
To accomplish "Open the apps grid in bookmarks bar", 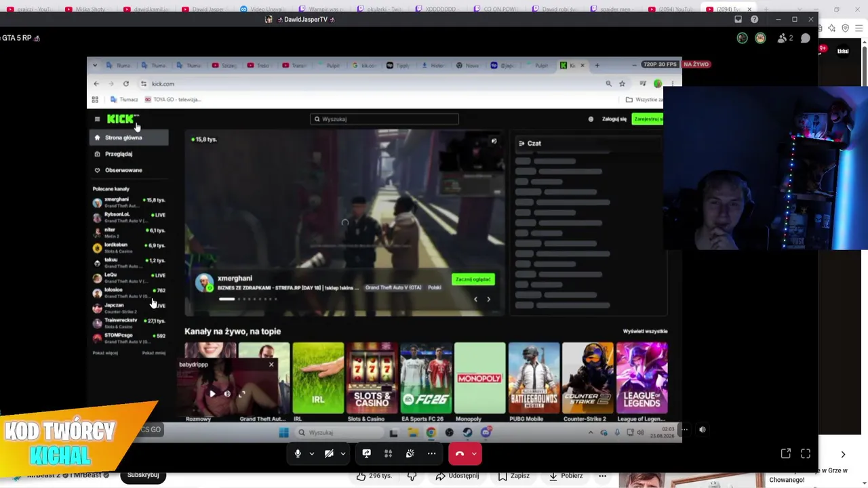I will [95, 100].
